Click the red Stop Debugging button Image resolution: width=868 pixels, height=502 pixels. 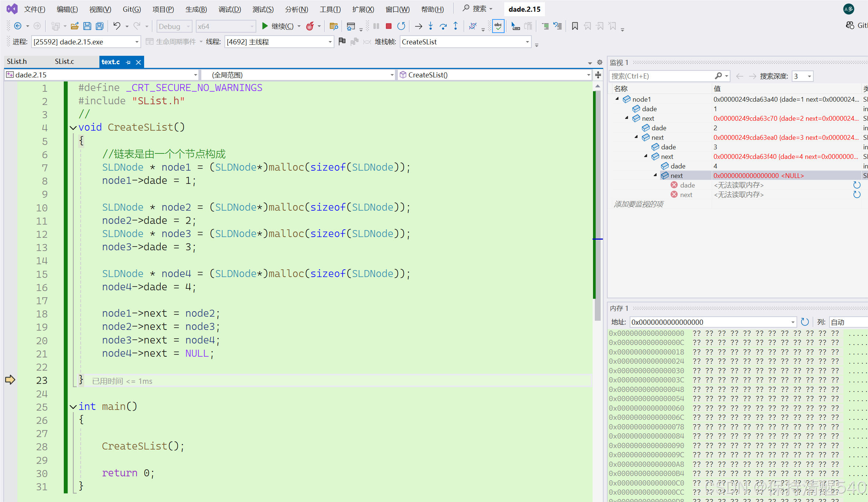(389, 26)
